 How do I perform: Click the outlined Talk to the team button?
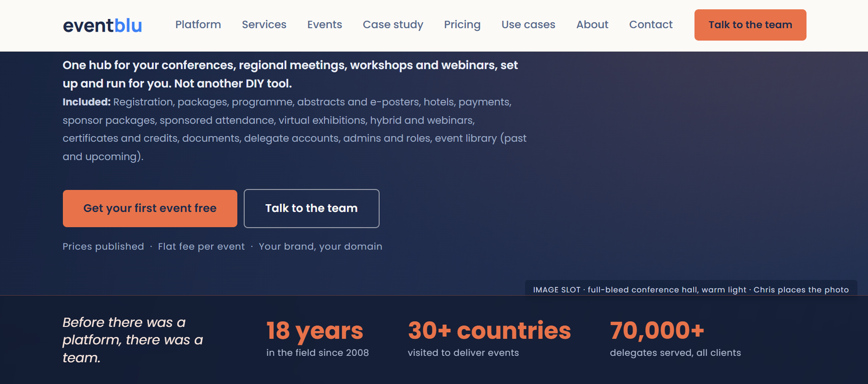click(x=311, y=209)
